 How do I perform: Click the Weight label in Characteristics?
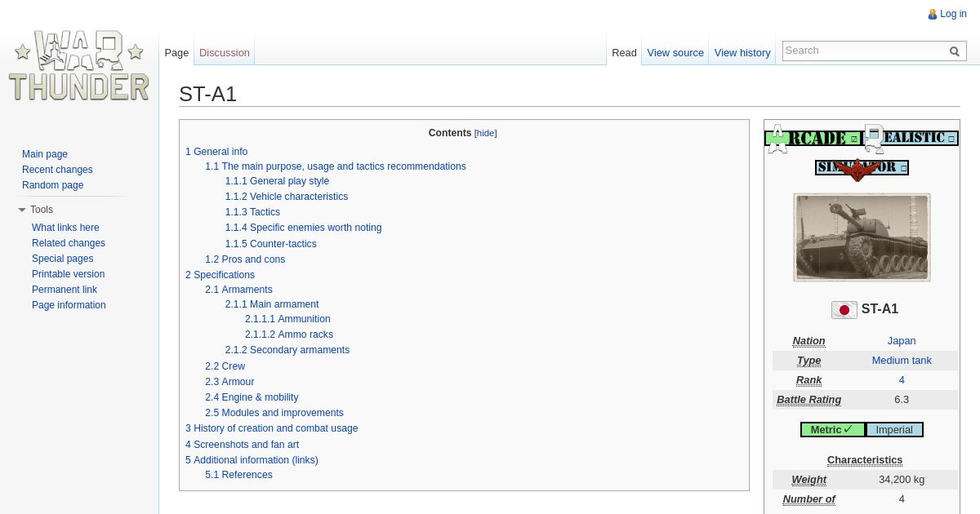(x=808, y=480)
